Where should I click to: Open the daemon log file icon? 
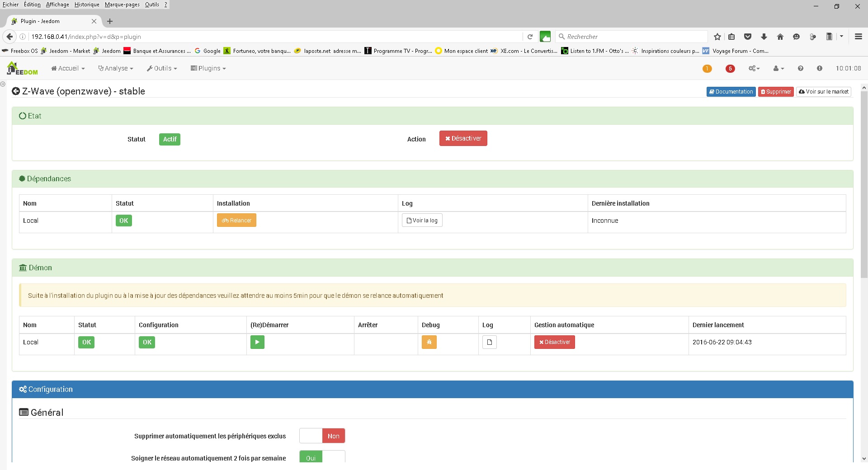pyautogui.click(x=490, y=342)
